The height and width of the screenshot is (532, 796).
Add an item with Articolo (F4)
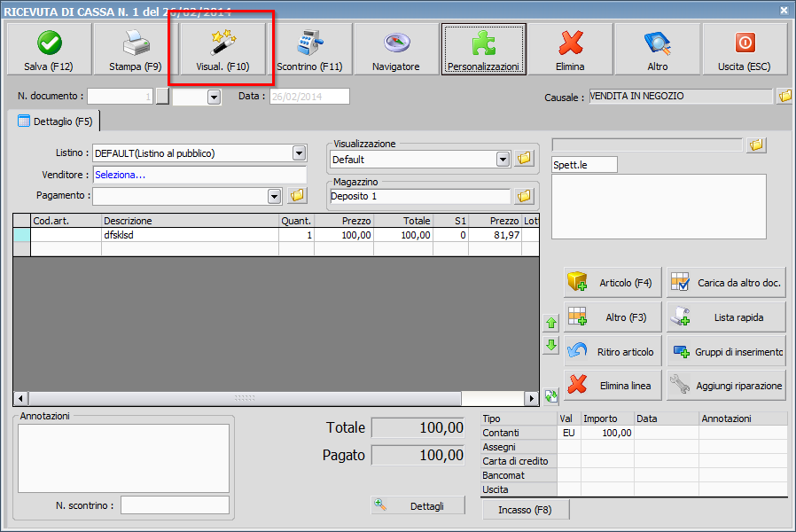(613, 282)
